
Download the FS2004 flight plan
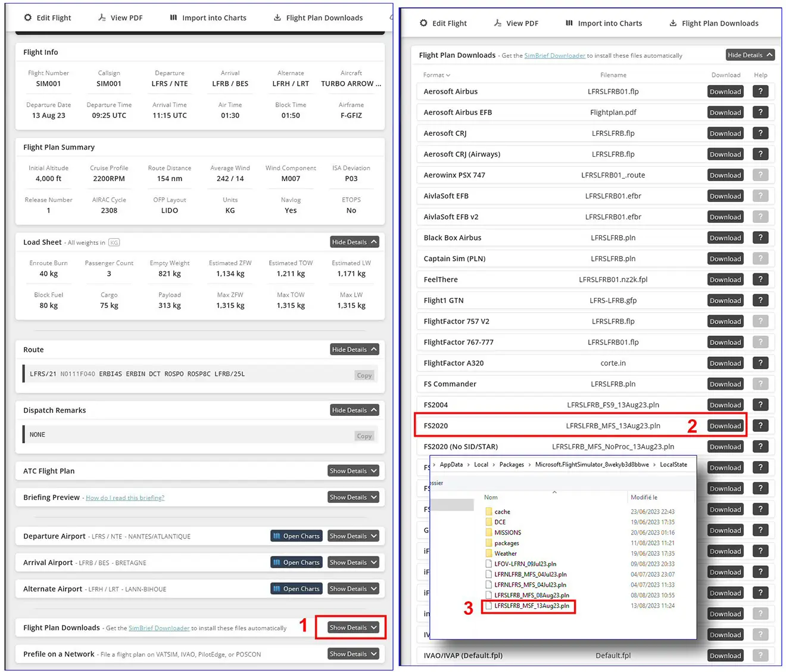tap(725, 405)
